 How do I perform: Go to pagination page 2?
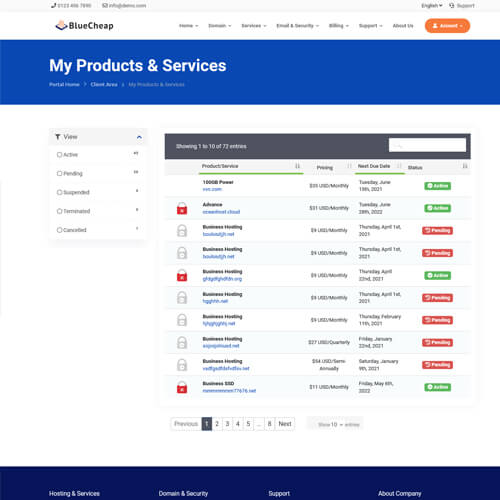tap(217, 424)
